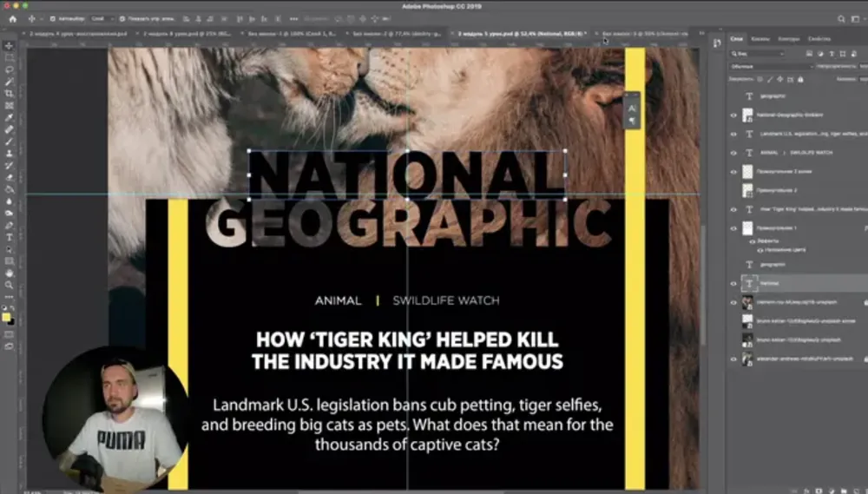Select the Gradient tool
This screenshot has height=494, width=868.
9,189
